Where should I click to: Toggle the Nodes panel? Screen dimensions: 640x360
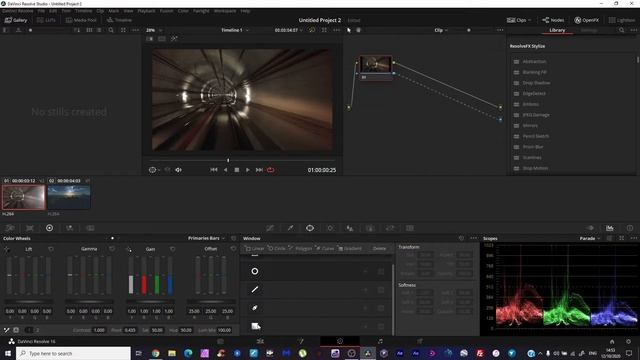(x=553, y=20)
